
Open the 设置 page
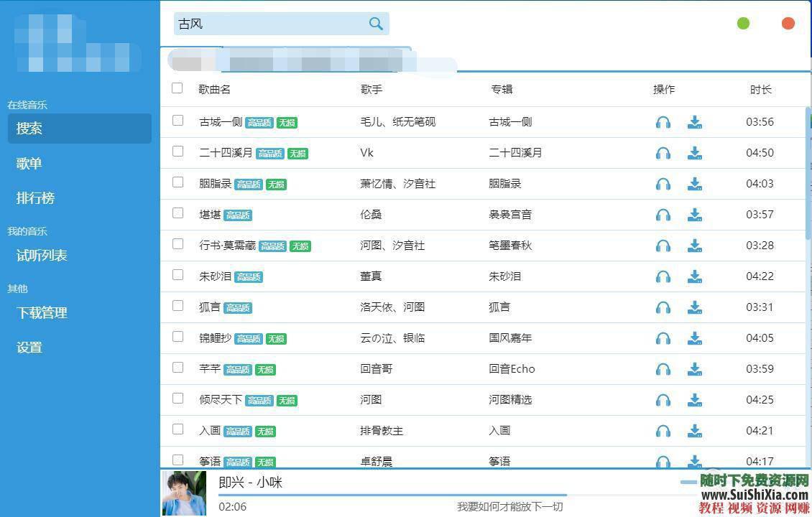(28, 347)
